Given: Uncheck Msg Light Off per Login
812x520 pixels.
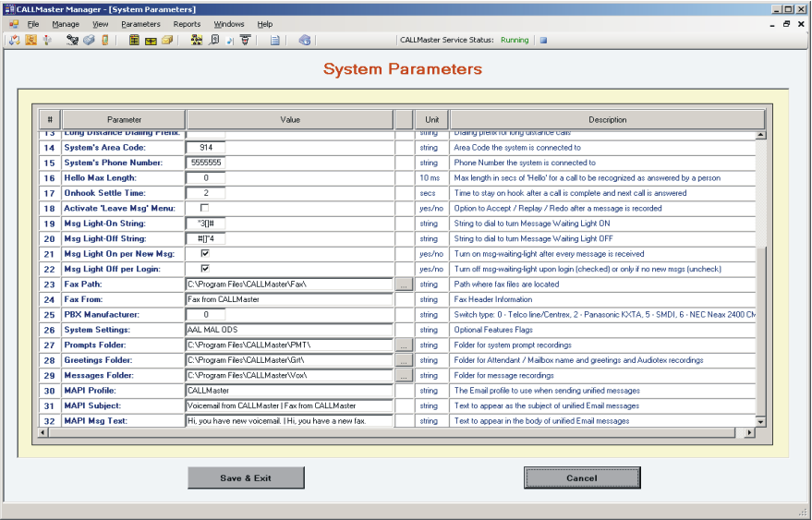Looking at the screenshot, I should 205,268.
